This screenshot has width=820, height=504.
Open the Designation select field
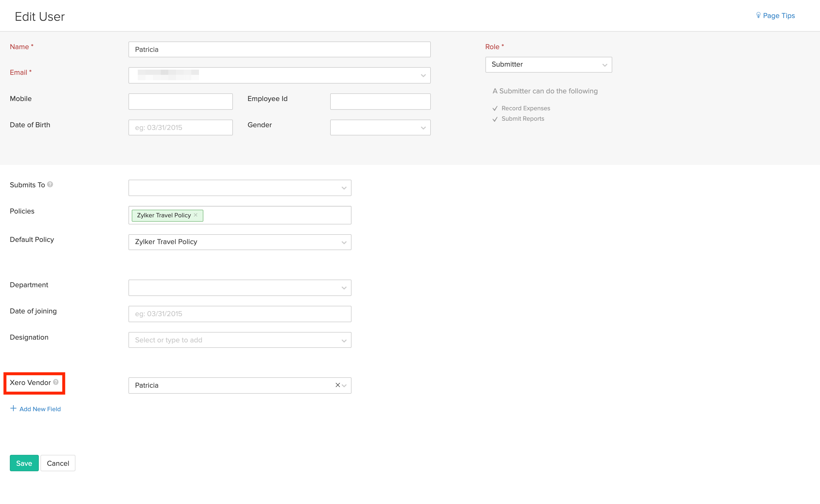click(239, 340)
